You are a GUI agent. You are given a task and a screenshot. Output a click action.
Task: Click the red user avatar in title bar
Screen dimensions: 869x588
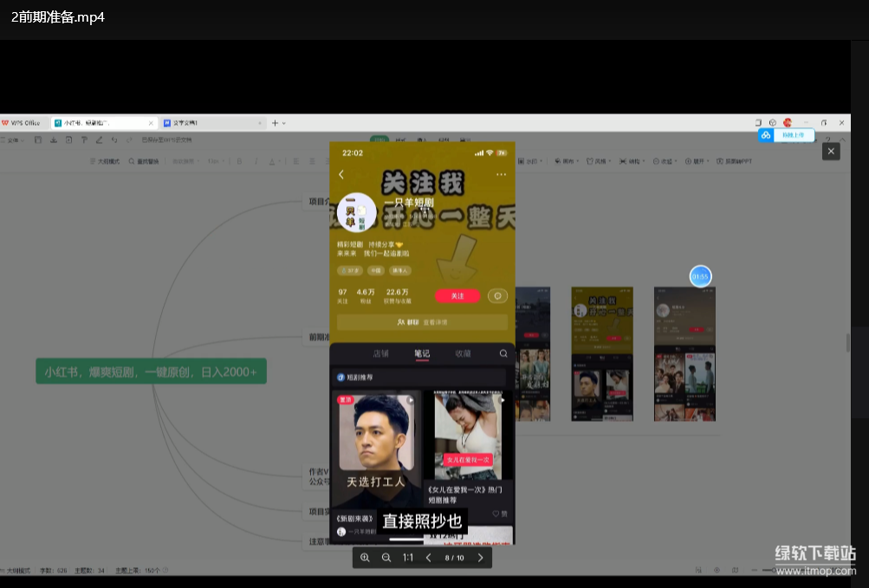point(788,122)
